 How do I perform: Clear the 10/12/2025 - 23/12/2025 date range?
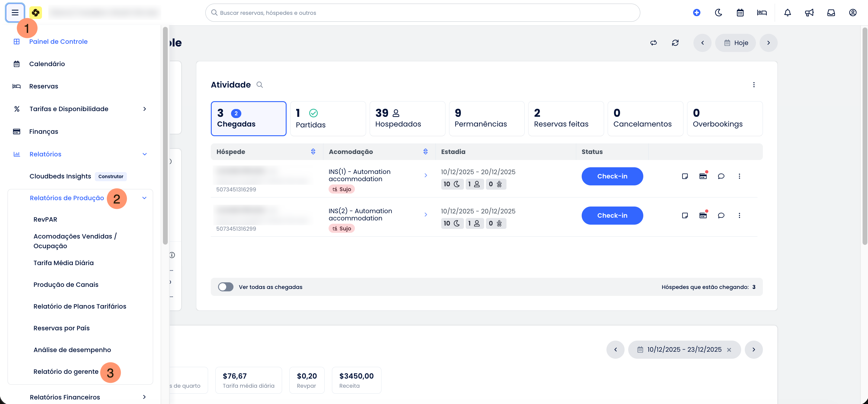pos(729,350)
